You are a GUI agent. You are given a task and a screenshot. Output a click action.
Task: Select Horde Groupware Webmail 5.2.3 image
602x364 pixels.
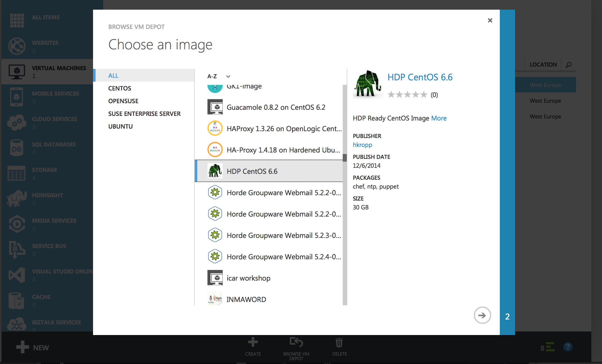[x=283, y=235]
